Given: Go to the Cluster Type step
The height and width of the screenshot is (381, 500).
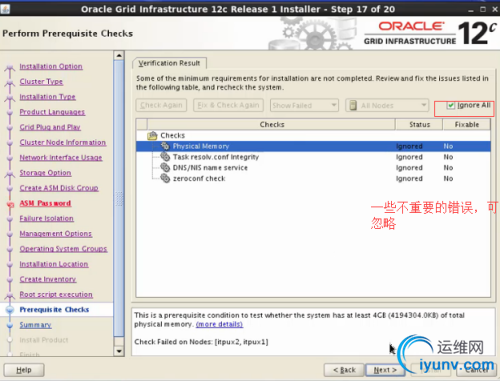Looking at the screenshot, I should [x=41, y=81].
